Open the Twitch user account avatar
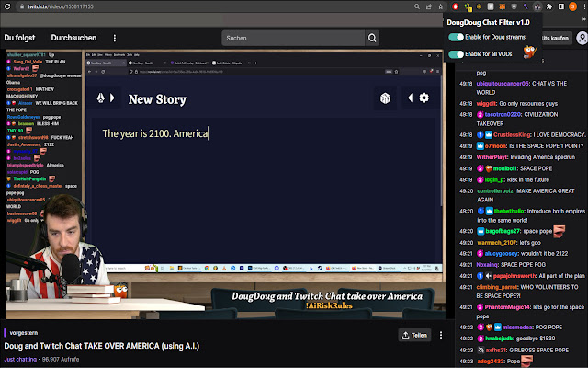 point(582,38)
